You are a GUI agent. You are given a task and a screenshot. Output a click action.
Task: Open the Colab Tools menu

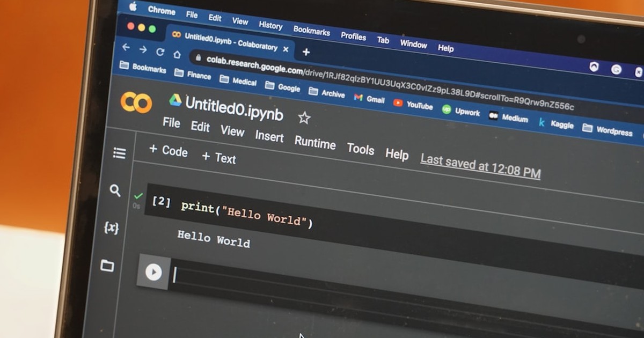click(x=360, y=149)
